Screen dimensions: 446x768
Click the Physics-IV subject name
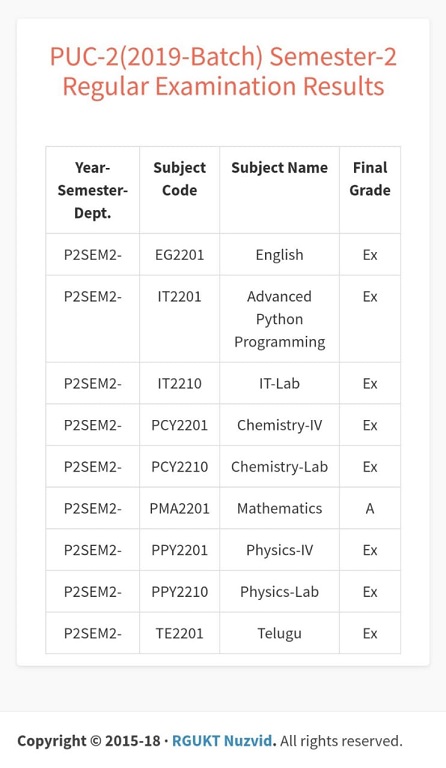point(280,550)
